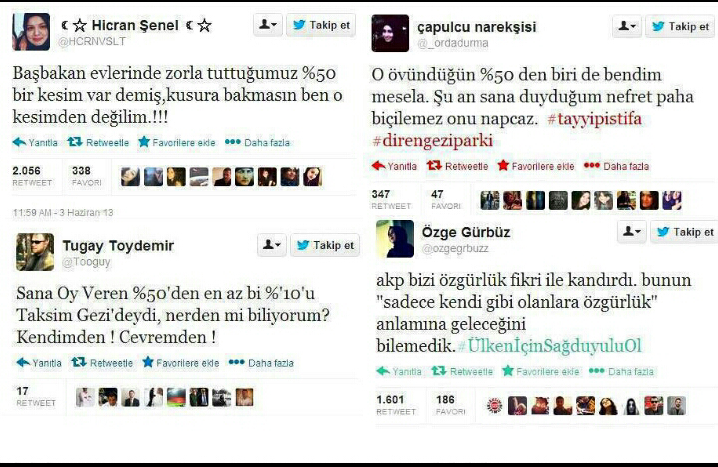Viewport: 718px width, 467px height.
Task: Favorite the çapulcu narekşisi tweet
Action: pos(536,166)
